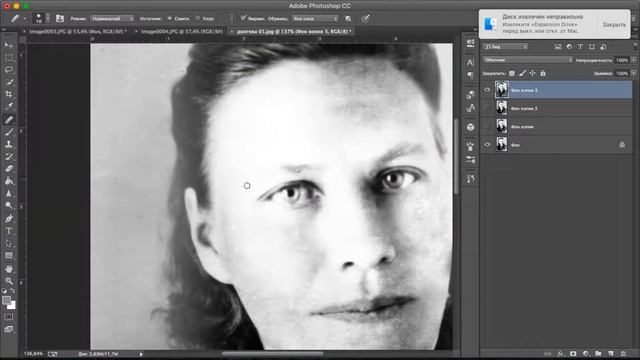
Task: Toggle the 'Выравн.' aligned checkbox
Action: pos(243,18)
